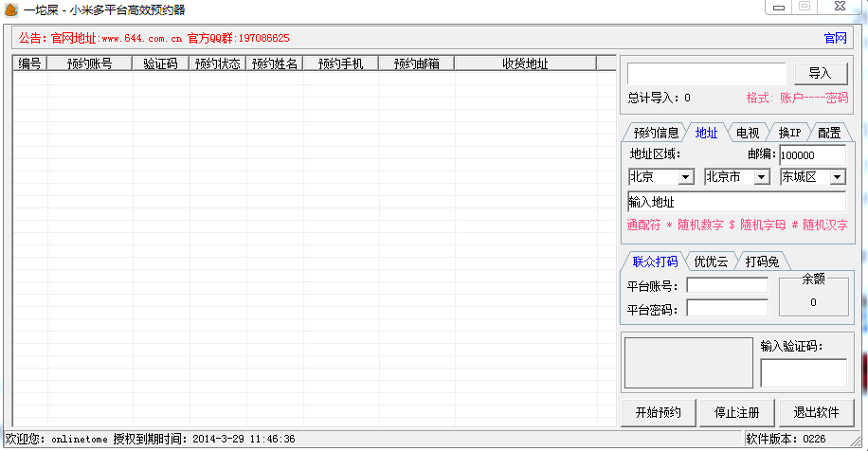Click the 预约邮箱 column header
This screenshot has width=868, height=451.
pyautogui.click(x=417, y=63)
